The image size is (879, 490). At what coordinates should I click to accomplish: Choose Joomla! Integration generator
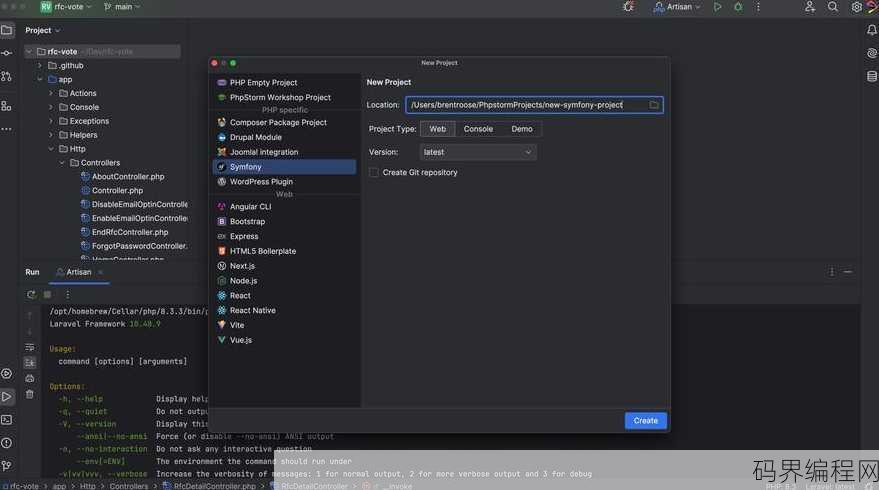[284, 152]
